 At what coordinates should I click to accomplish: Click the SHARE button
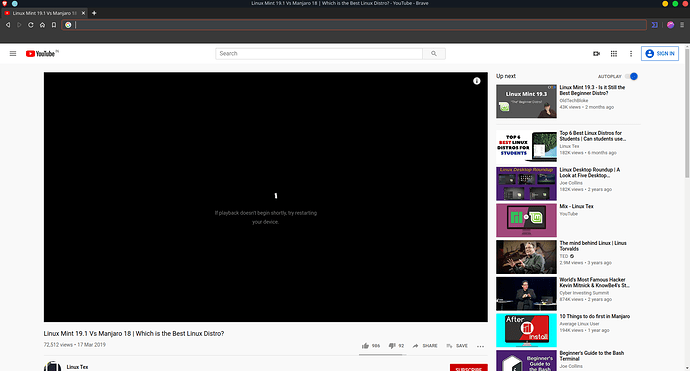click(x=425, y=346)
